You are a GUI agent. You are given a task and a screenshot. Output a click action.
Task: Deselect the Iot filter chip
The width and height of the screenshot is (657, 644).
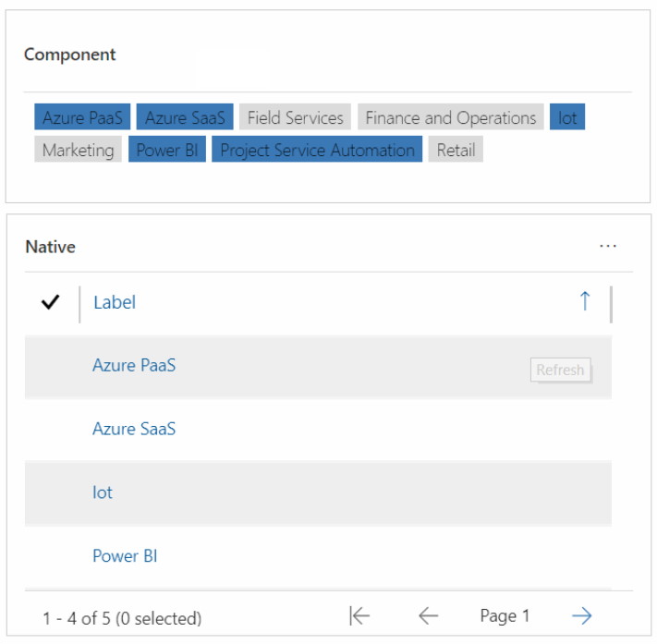pos(567,117)
